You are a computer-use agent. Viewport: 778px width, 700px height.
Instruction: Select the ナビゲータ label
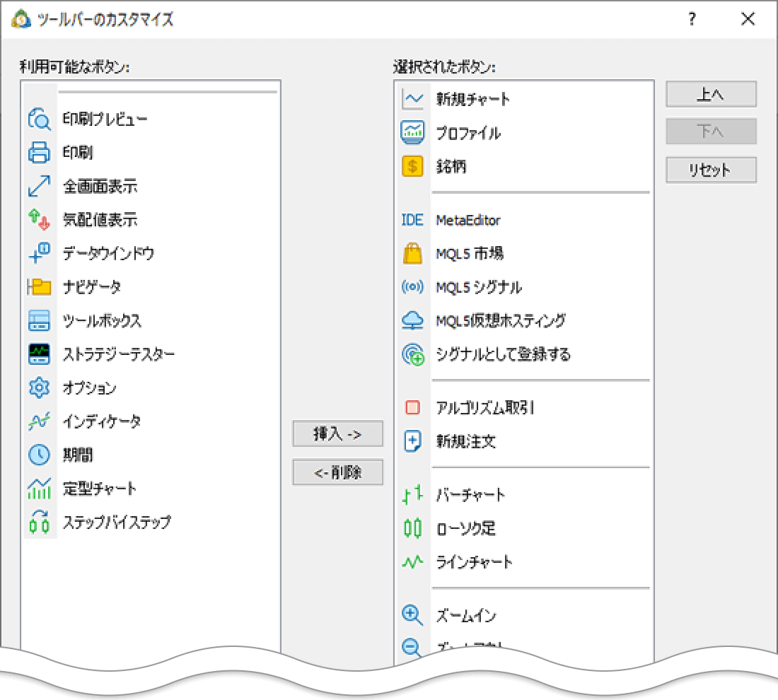tap(92, 287)
